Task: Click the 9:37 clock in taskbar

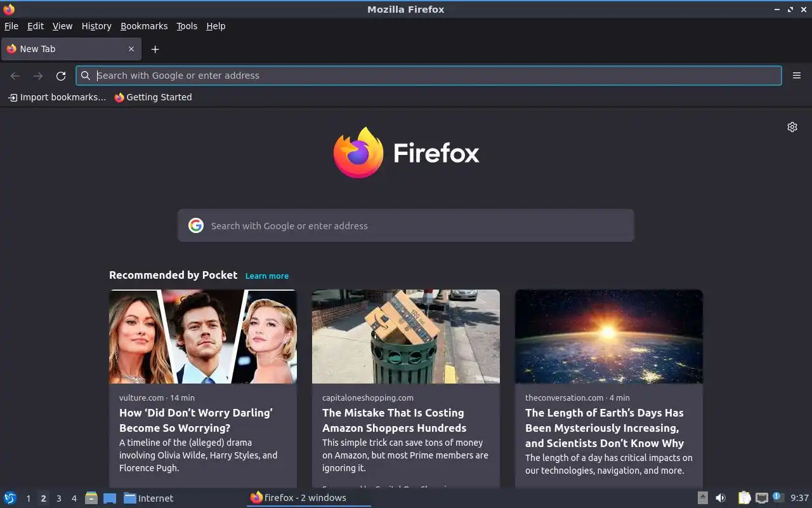Action: coord(799,498)
